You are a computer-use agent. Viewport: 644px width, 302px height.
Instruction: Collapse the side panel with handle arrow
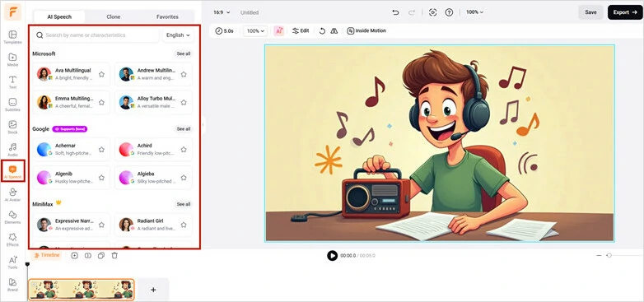tap(203, 126)
